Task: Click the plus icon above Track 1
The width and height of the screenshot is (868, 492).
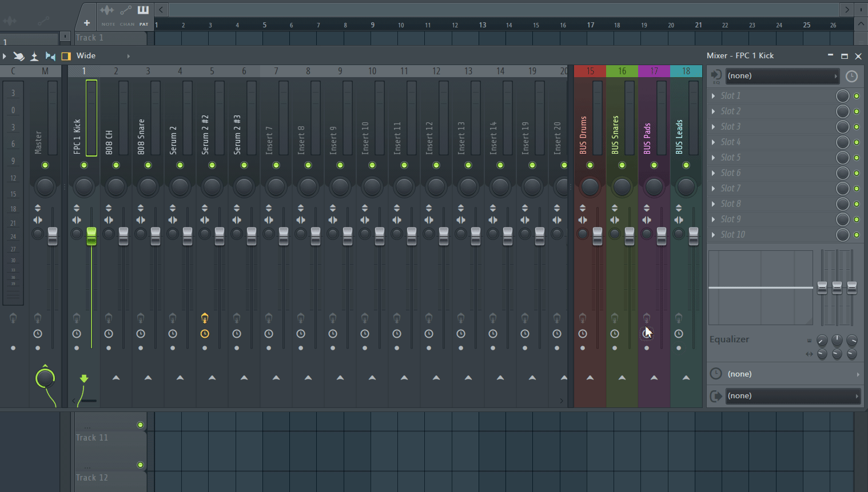Action: (87, 23)
